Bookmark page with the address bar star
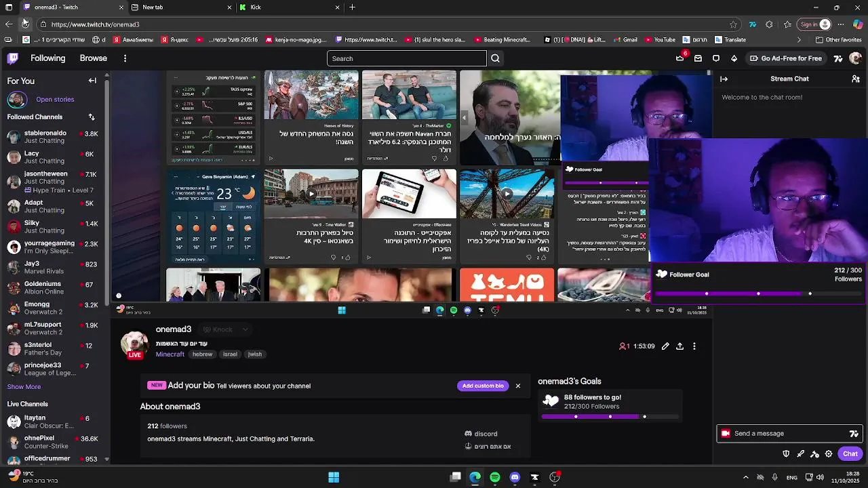Viewport: 868px width, 488px height. [733, 24]
